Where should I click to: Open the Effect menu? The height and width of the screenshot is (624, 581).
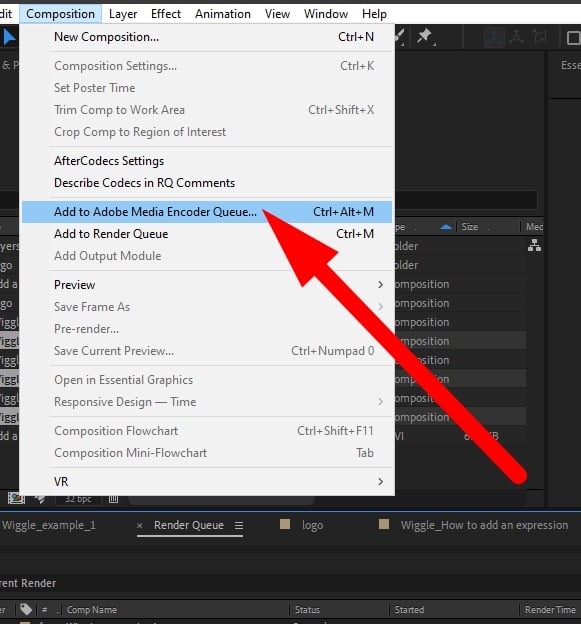tap(166, 14)
